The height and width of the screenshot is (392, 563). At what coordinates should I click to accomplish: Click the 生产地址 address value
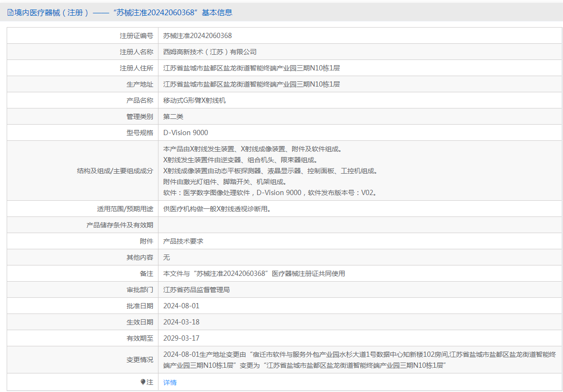(251, 84)
